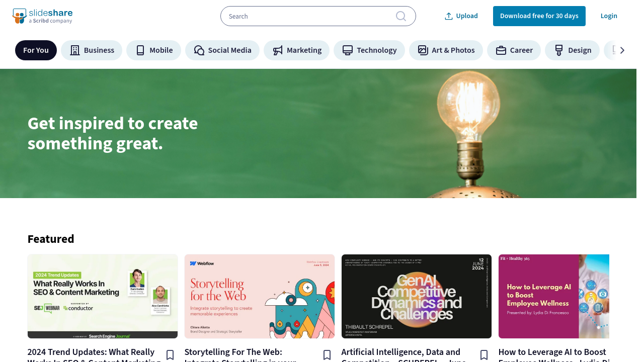Select the Design category
Image resolution: width=644 pixels, height=362 pixels.
coord(572,50)
